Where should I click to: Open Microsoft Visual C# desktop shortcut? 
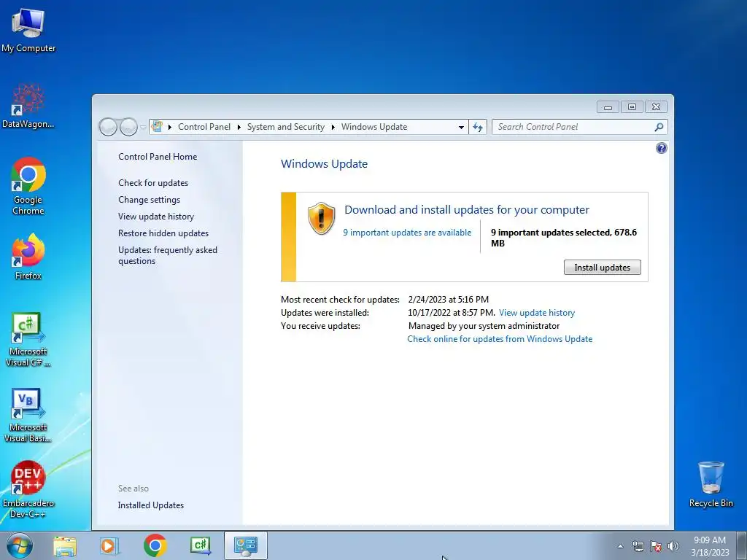28,339
